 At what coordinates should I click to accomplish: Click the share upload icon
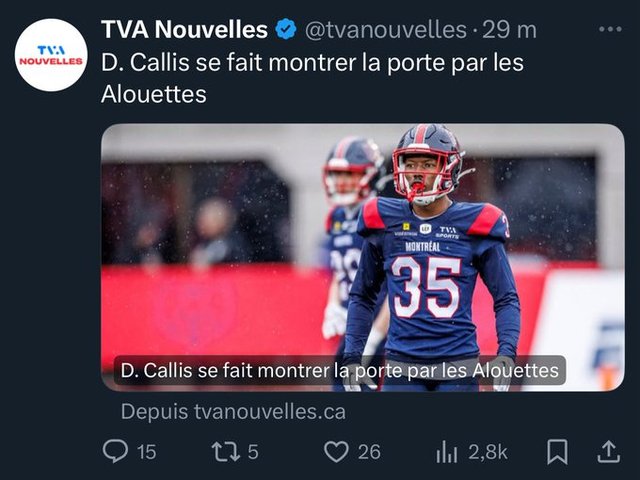coord(609,451)
